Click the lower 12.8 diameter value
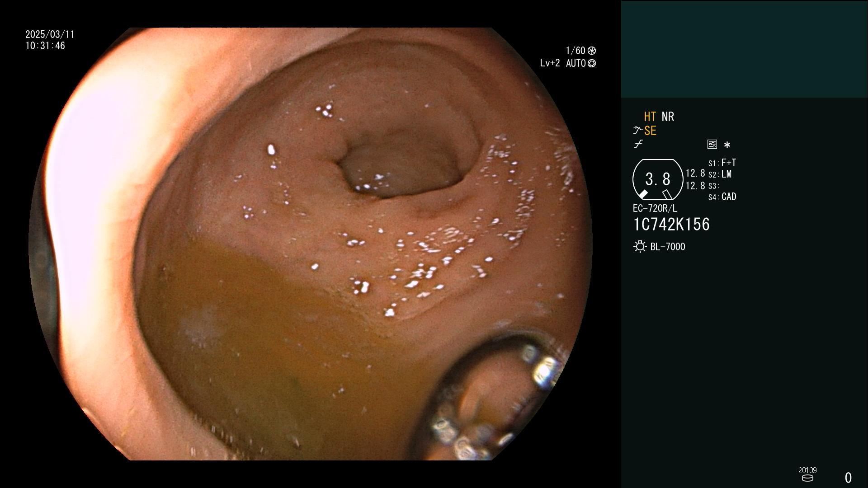The image size is (868, 488). point(695,186)
